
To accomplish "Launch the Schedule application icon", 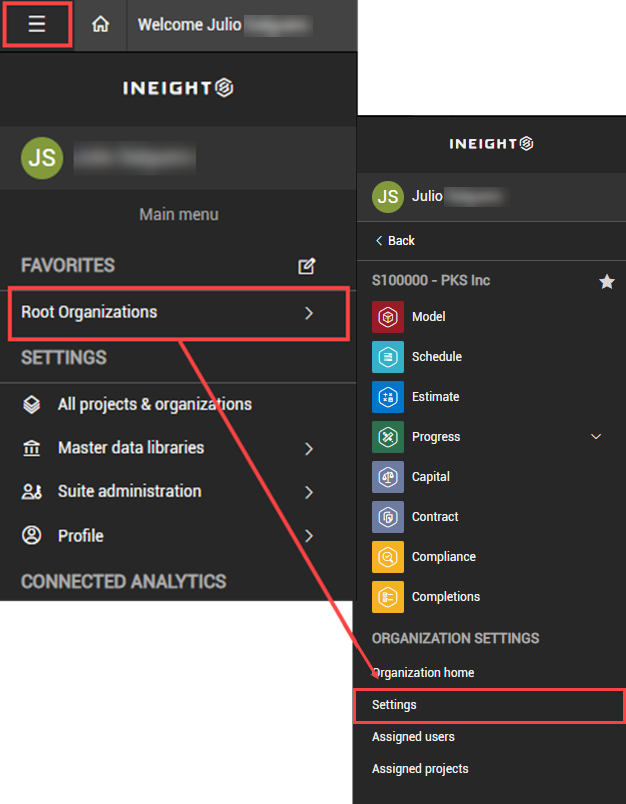I will point(387,357).
